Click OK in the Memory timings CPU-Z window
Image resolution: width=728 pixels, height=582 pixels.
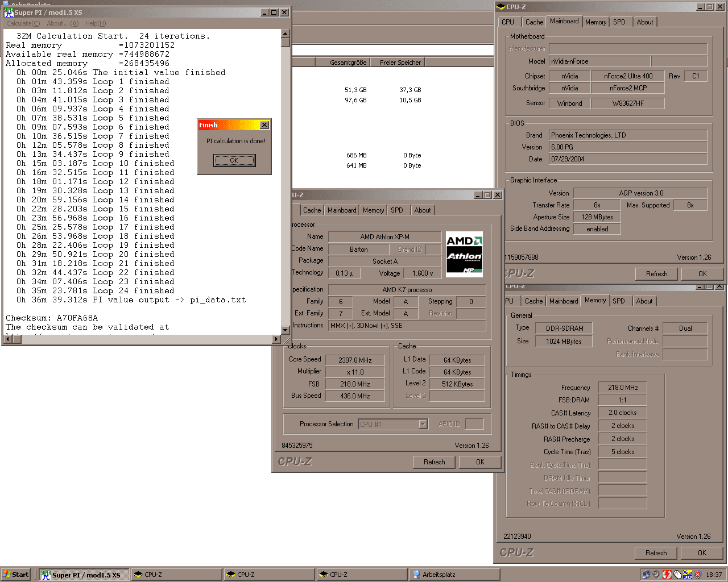(x=702, y=553)
